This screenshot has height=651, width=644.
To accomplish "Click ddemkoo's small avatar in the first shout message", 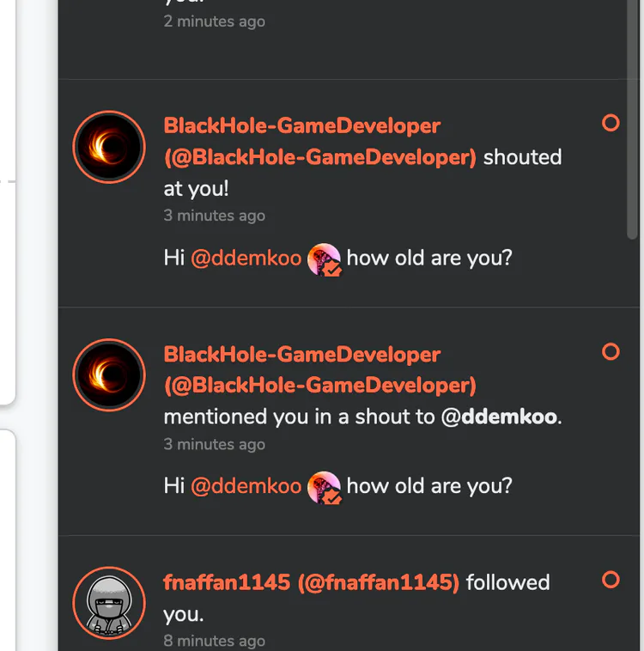I will 325,258.
